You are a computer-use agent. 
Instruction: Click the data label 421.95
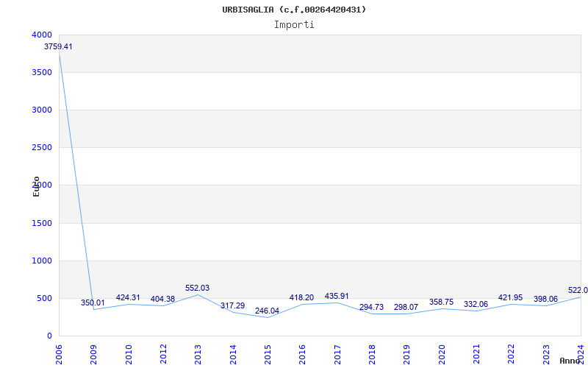tap(510, 297)
